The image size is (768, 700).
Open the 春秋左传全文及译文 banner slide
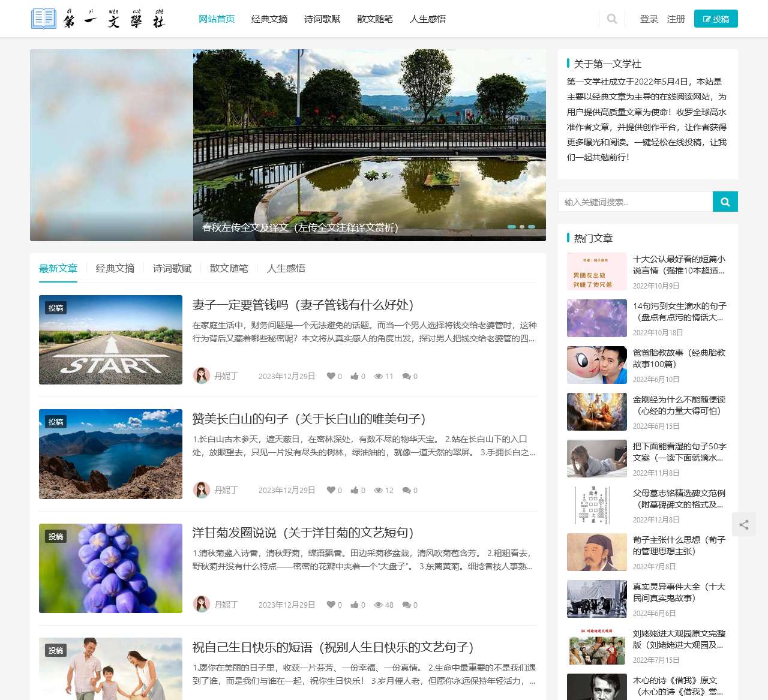click(370, 145)
